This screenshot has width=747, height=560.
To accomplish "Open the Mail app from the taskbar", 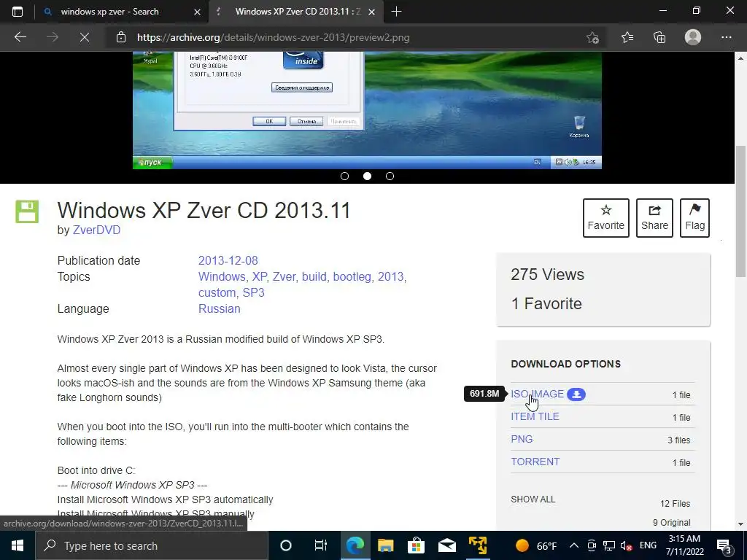I will pos(447,545).
